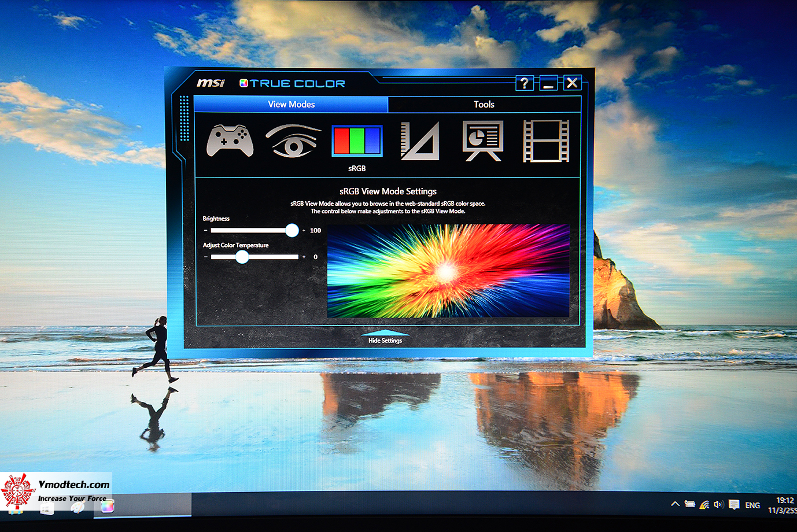Screen dimensions: 797x532
Task: Click the Adjust Color Temperature value 0
Action: coord(315,257)
